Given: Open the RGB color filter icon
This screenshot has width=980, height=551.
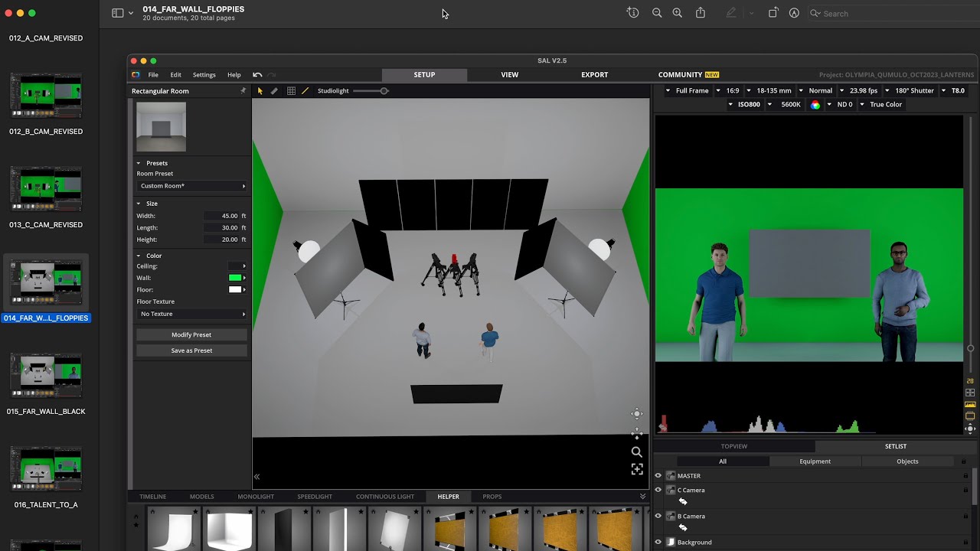Looking at the screenshot, I should [x=815, y=105].
